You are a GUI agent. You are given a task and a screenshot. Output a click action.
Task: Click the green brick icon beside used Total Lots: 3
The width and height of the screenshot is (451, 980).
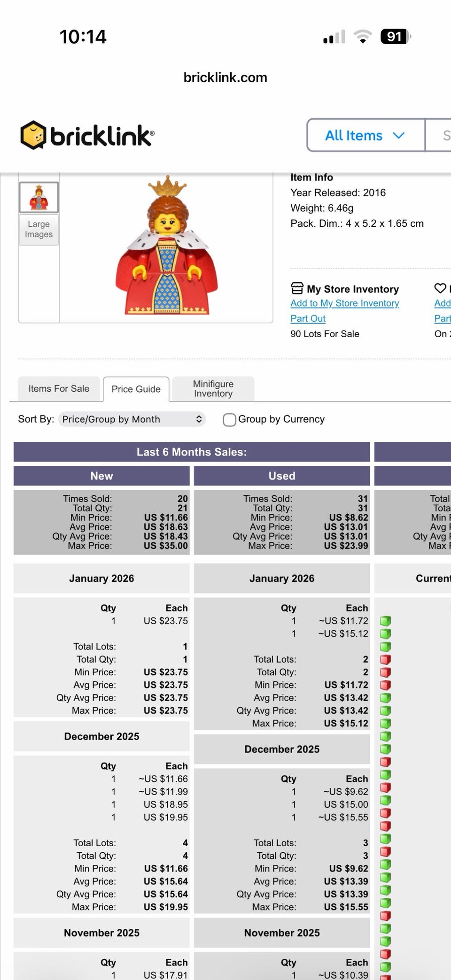[385, 839]
